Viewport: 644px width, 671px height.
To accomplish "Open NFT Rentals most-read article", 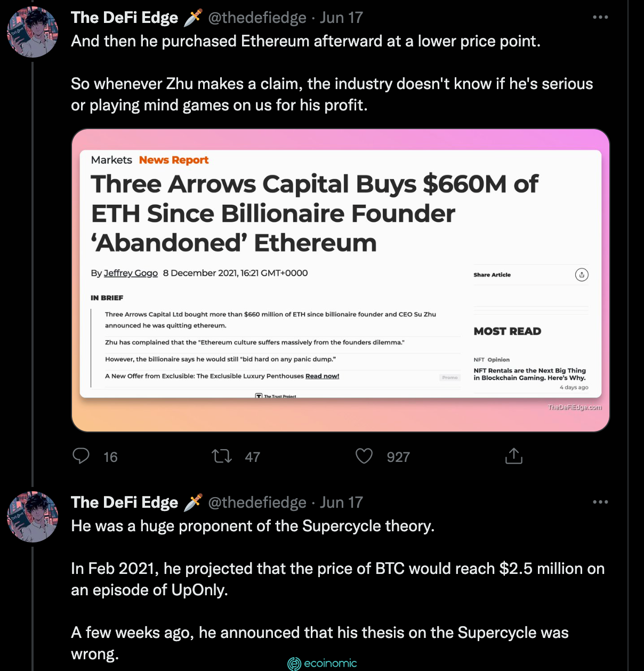I will coord(529,374).
